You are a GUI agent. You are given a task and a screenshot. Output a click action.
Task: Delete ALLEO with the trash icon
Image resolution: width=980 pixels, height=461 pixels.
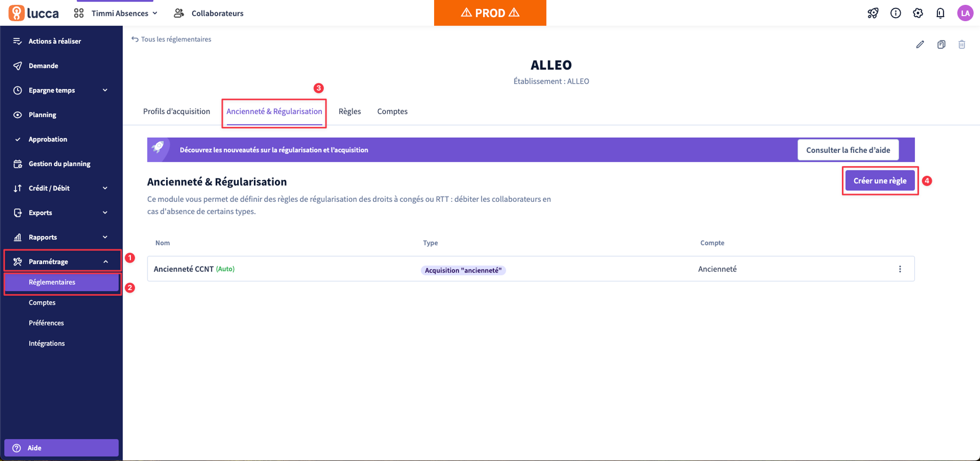(962, 45)
